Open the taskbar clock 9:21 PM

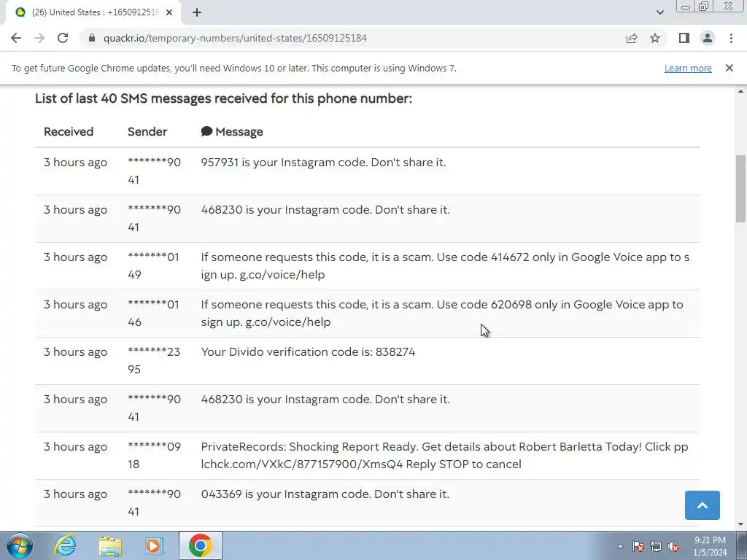coord(710,546)
